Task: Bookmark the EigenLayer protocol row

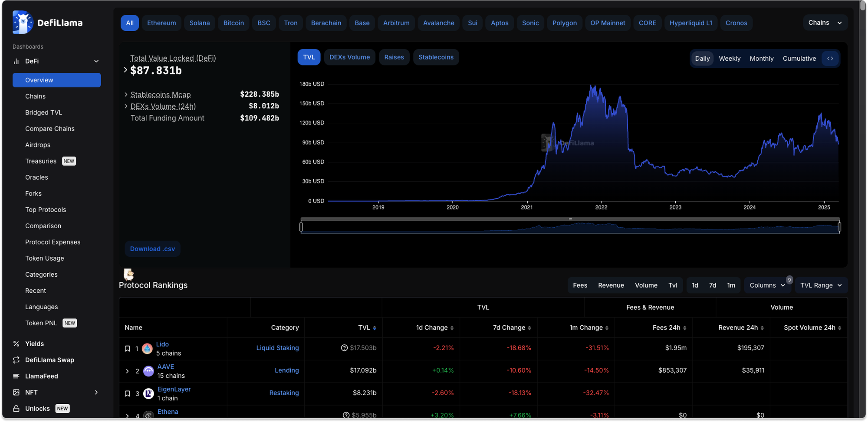Action: 128,394
